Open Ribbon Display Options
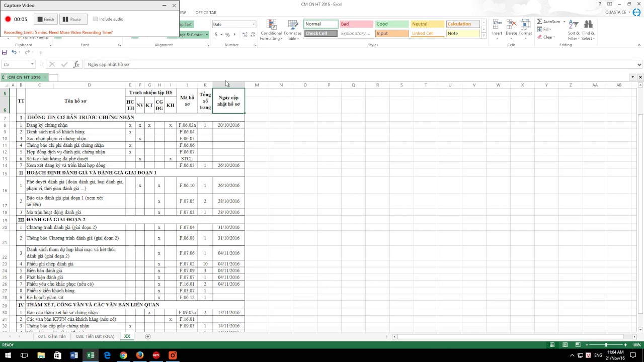This screenshot has width=644, height=362. pos(609,4)
